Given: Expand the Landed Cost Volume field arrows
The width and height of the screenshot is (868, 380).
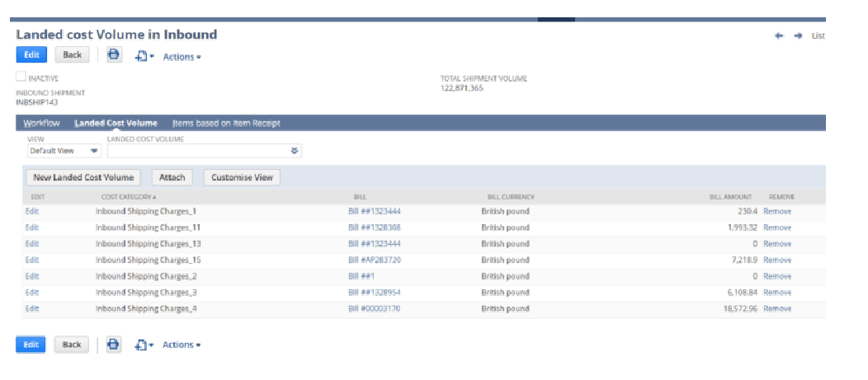Looking at the screenshot, I should coord(295,151).
